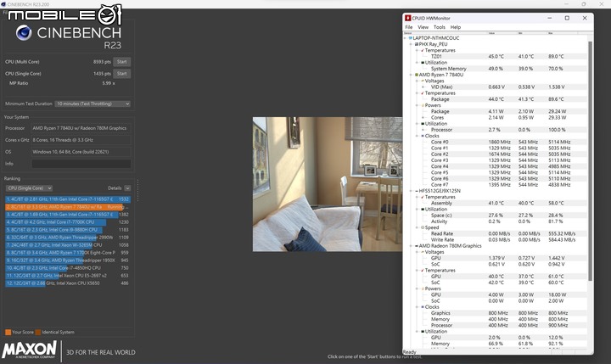The width and height of the screenshot is (611, 364).
Task: Click the Identical System legend swatch
Action: [38, 332]
